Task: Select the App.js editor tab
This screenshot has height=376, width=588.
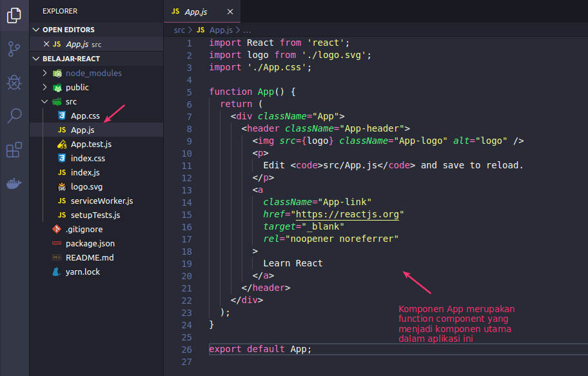Action: point(202,12)
